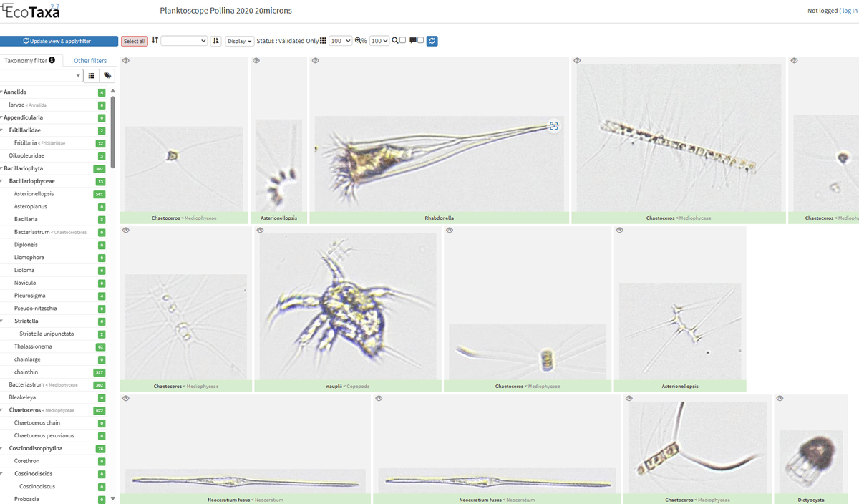Click the sort order toggle icon button

click(216, 41)
